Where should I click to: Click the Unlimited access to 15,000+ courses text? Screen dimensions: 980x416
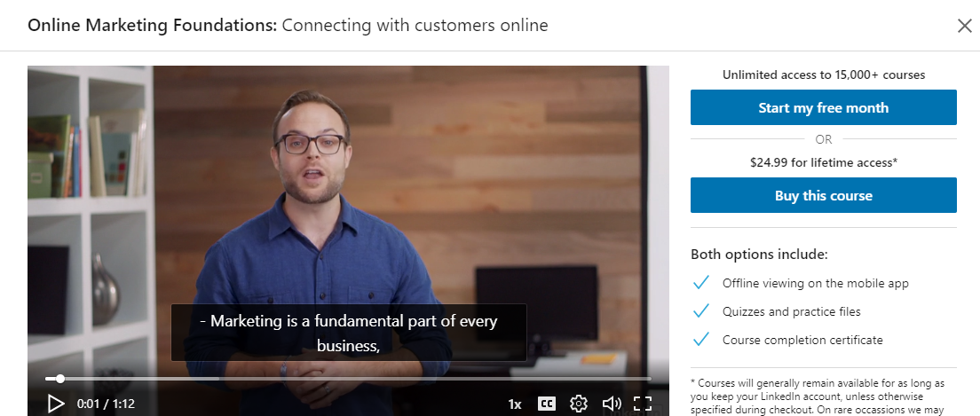[x=823, y=75]
